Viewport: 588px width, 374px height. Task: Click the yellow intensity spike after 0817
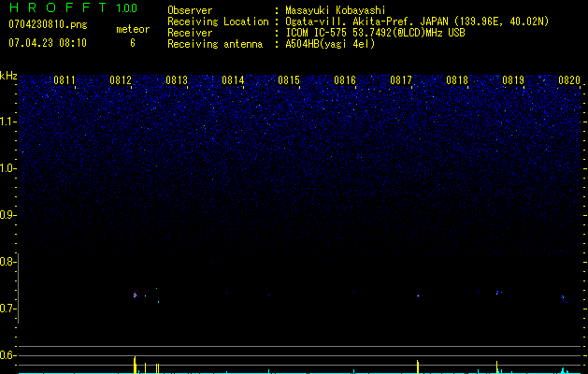tap(417, 367)
